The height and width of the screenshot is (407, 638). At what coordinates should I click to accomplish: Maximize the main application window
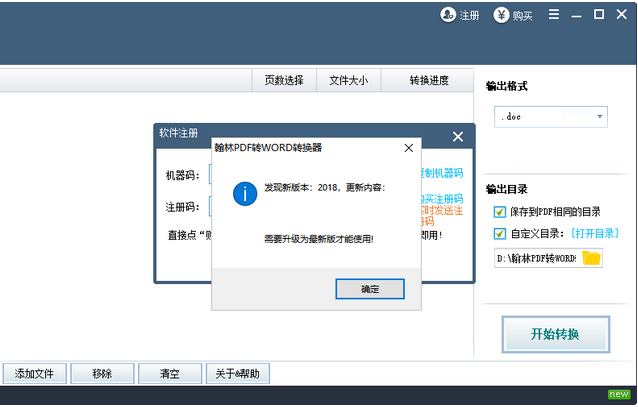tap(599, 14)
